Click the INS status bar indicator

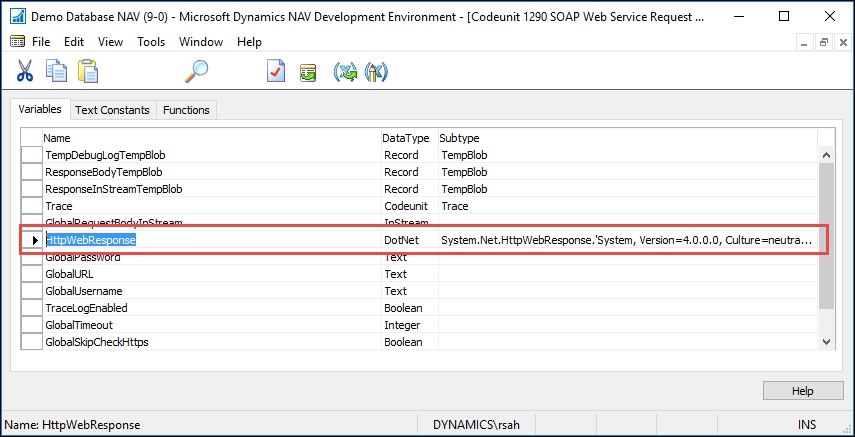807,424
